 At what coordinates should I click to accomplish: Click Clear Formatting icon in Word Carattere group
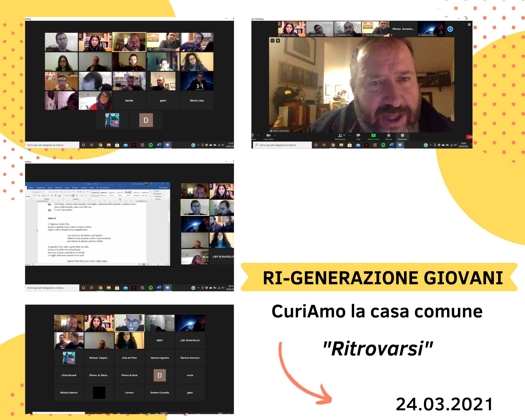coord(61,192)
